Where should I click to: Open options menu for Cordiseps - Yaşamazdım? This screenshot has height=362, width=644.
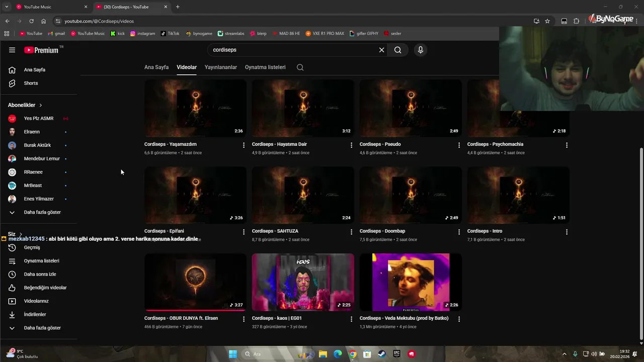[x=244, y=145]
